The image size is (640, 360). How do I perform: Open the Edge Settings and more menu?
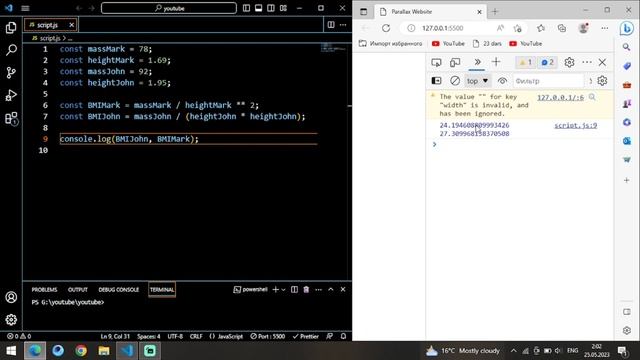604,28
